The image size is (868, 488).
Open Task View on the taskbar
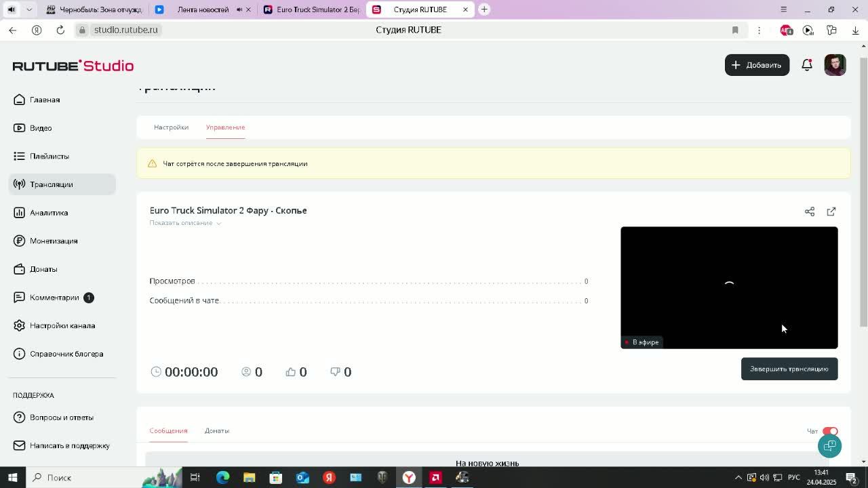pyautogui.click(x=195, y=477)
